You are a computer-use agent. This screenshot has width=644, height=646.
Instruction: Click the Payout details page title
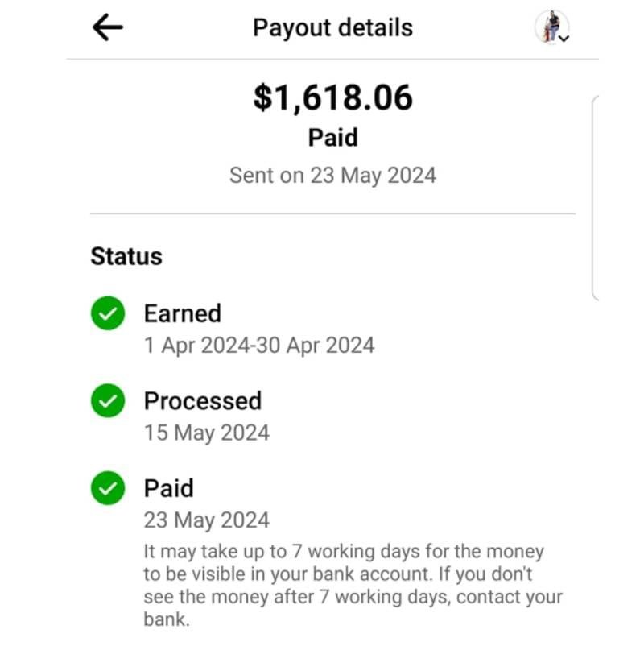click(332, 27)
